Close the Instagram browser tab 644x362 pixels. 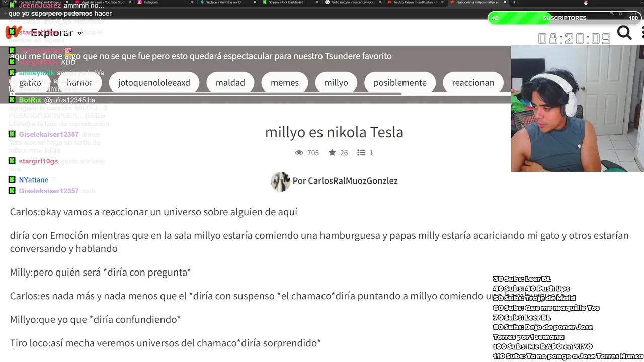click(x=193, y=2)
